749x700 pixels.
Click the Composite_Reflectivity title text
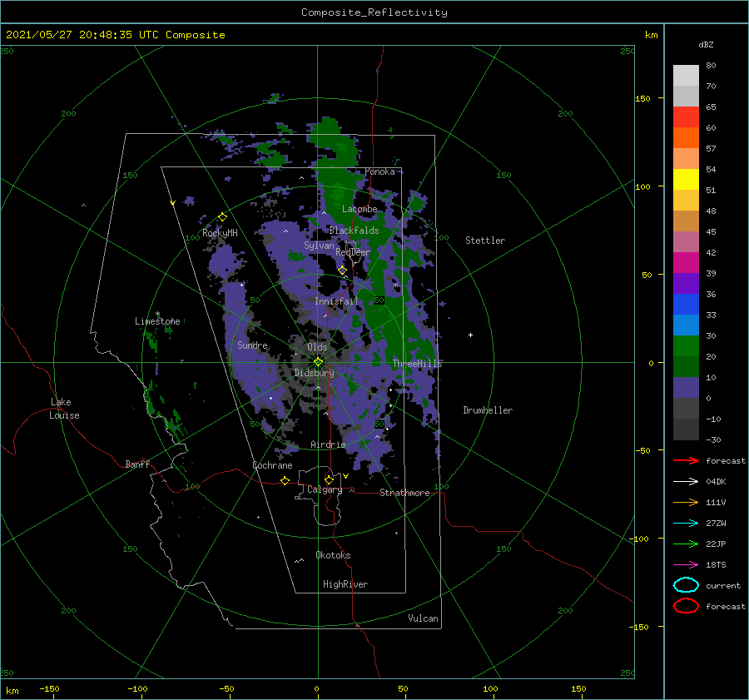click(374, 12)
